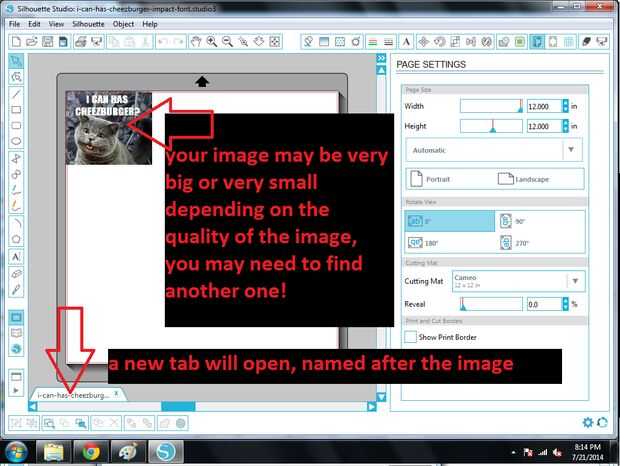
Task: Select the 0° rotate view option
Action: click(x=450, y=221)
